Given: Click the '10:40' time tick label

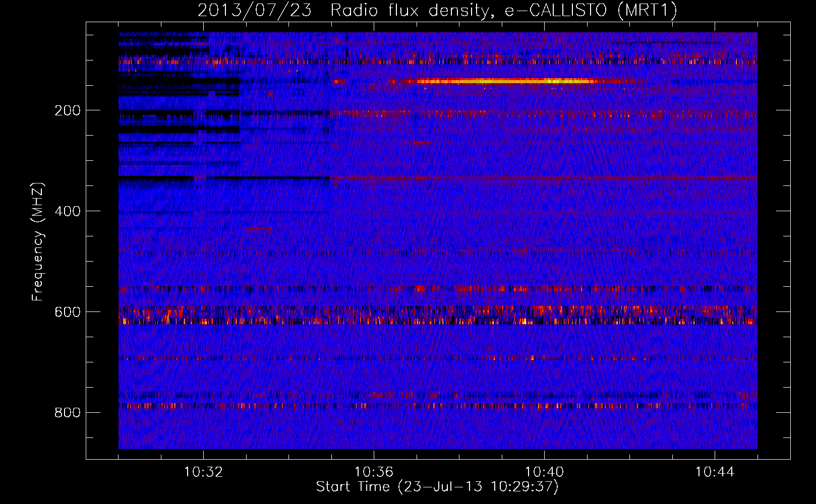Looking at the screenshot, I should coord(544,472).
